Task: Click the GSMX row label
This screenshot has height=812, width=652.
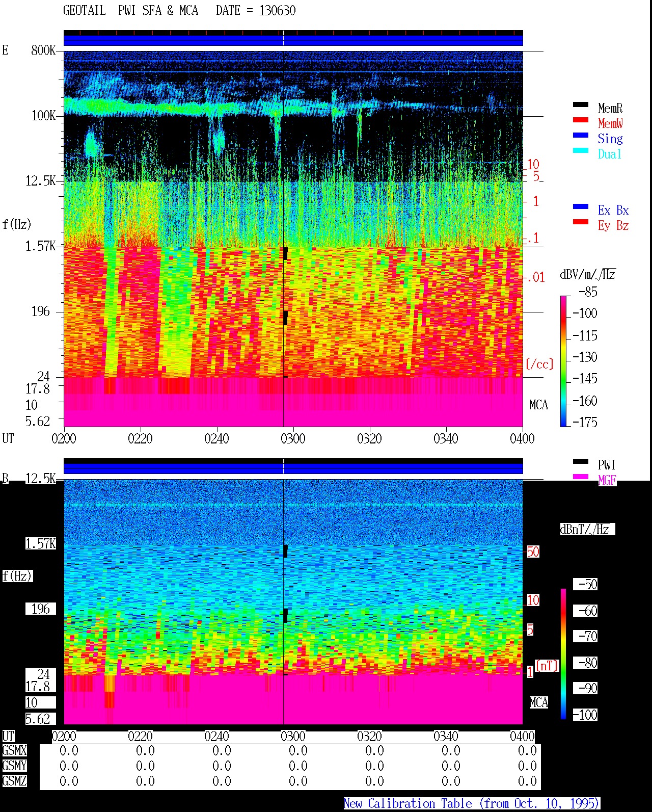Action: coord(14,751)
